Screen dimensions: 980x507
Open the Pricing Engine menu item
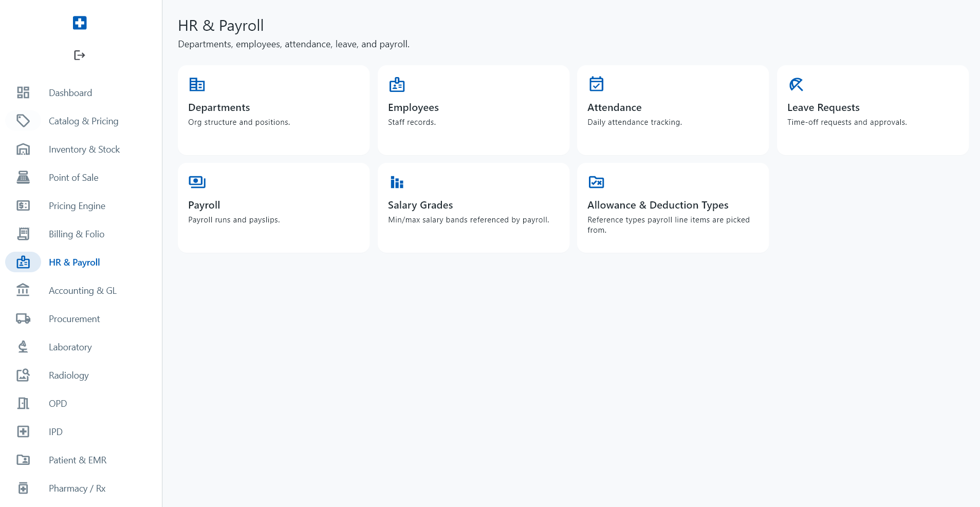[x=77, y=205]
